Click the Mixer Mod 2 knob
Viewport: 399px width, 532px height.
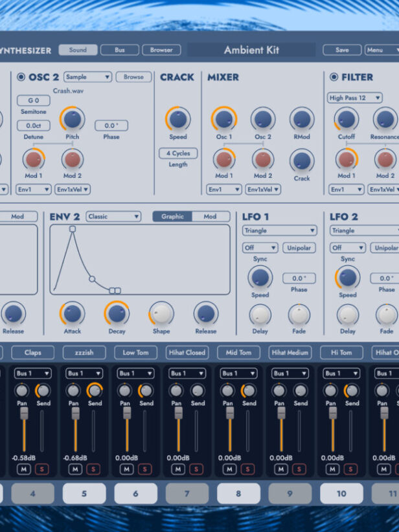tap(263, 159)
